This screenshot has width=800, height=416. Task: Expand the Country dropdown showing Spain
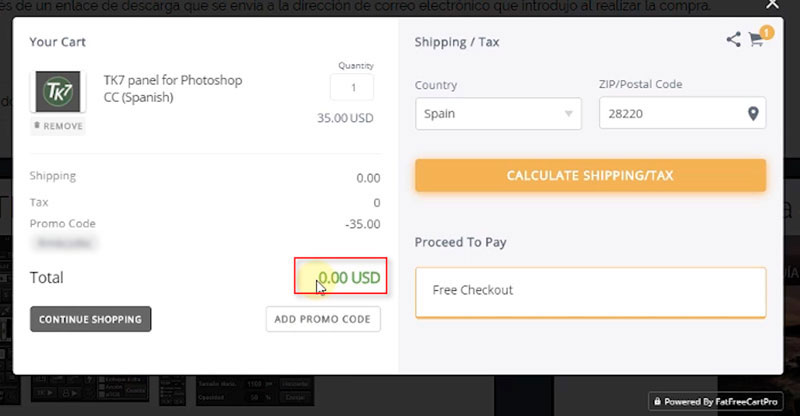point(498,114)
